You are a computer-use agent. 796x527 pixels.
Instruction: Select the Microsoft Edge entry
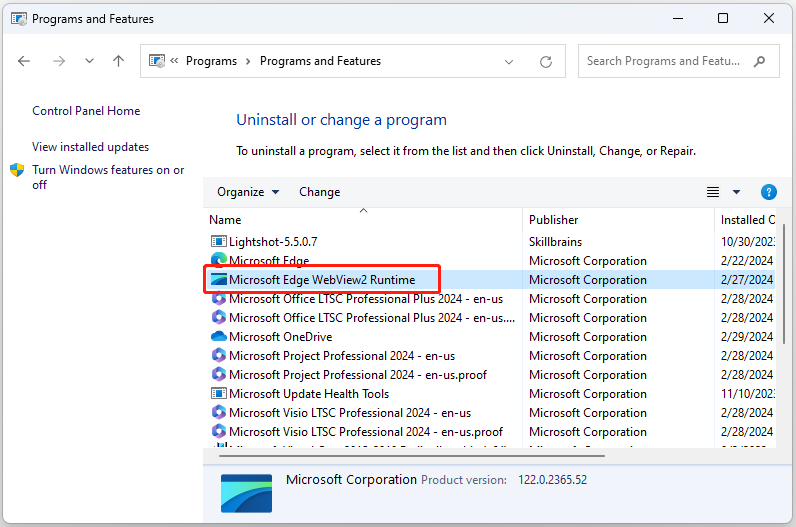coord(269,260)
